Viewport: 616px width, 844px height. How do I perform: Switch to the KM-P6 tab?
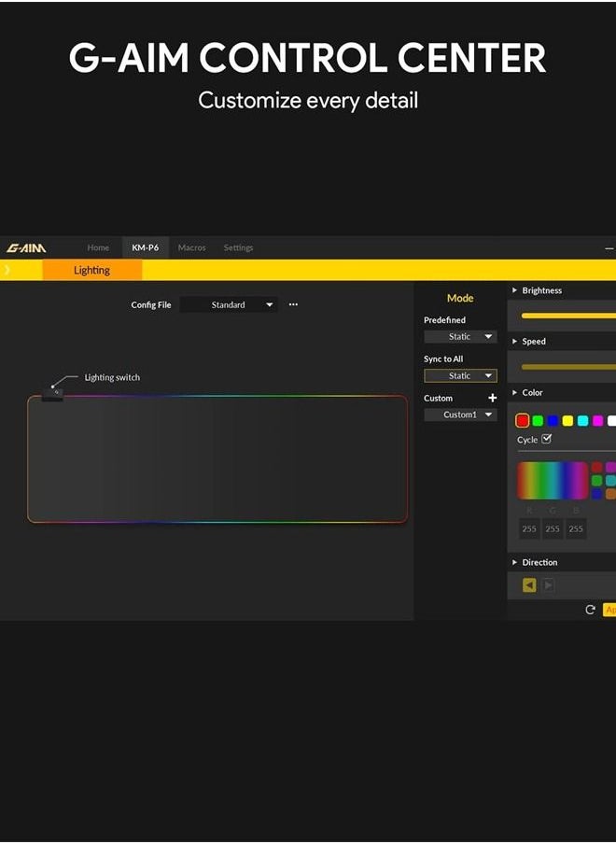(x=146, y=247)
